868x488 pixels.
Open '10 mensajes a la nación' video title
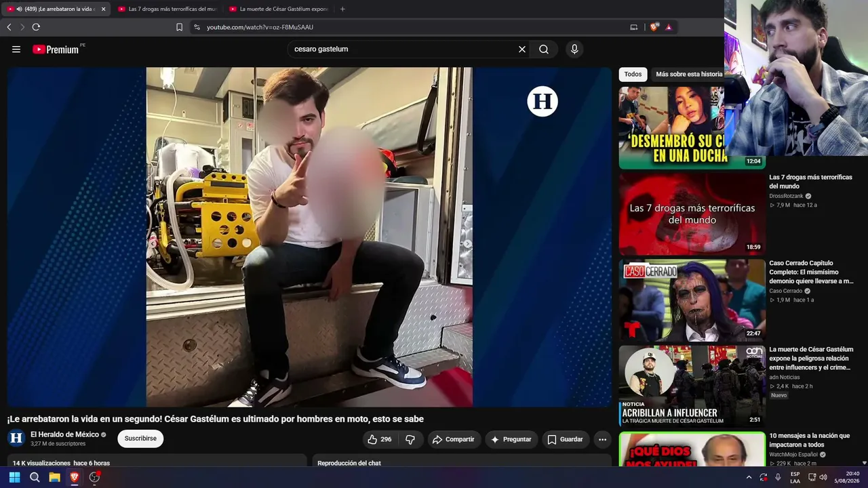click(x=809, y=441)
